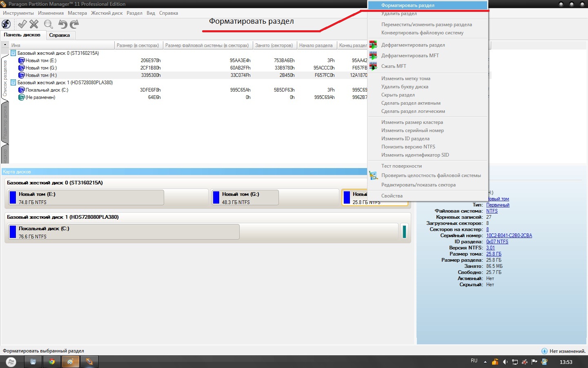Screen dimensions: 588x368
Task: Click the partition icon next to Новый том (G:)
Action: pyautogui.click(x=22, y=68)
